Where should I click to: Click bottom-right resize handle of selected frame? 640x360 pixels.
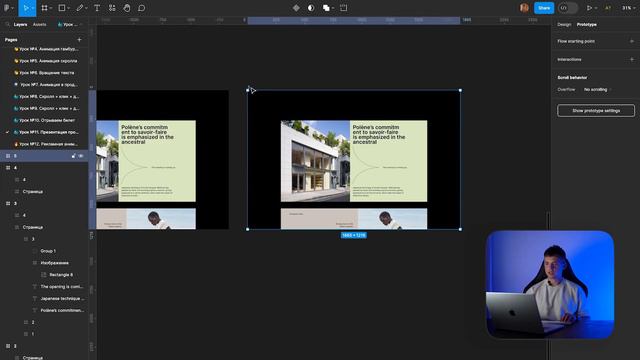(x=460, y=229)
